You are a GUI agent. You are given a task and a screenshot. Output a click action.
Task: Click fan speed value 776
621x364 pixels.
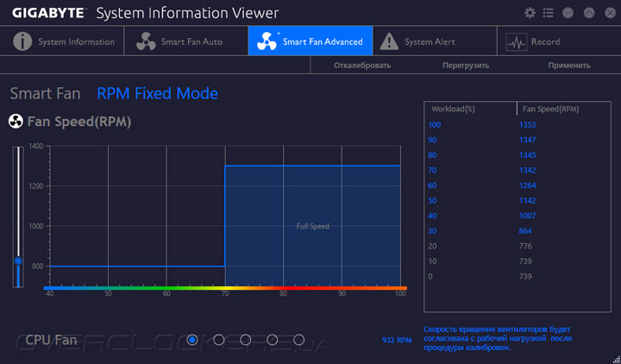[525, 246]
